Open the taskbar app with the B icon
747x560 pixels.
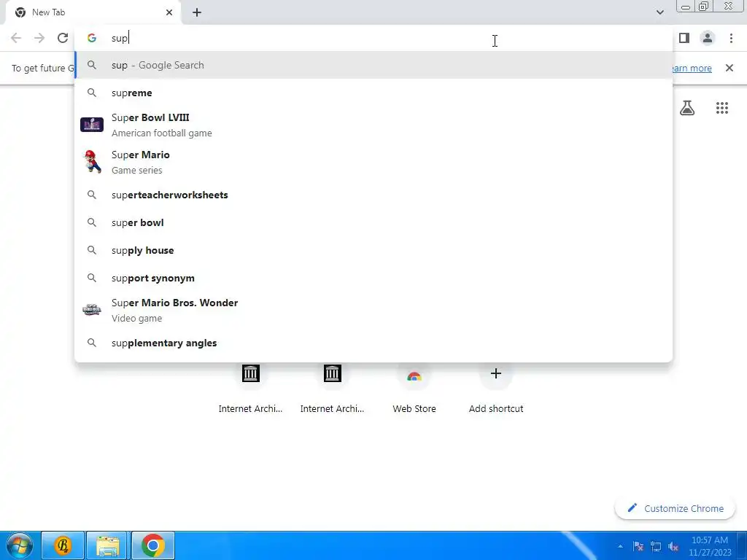tap(63, 545)
